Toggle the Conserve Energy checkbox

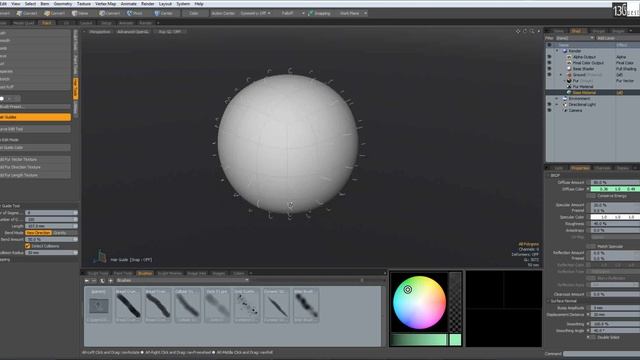[x=593, y=196]
